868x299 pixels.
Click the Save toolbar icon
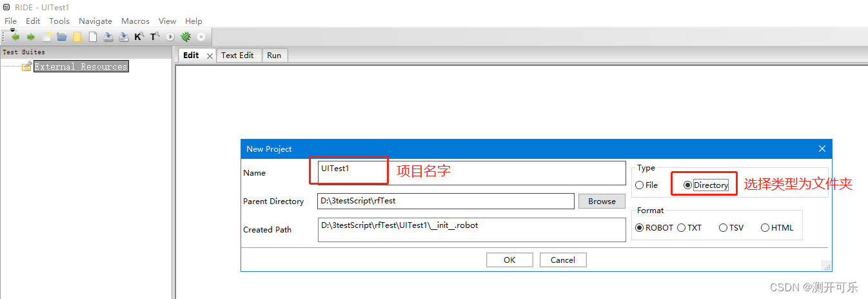108,37
